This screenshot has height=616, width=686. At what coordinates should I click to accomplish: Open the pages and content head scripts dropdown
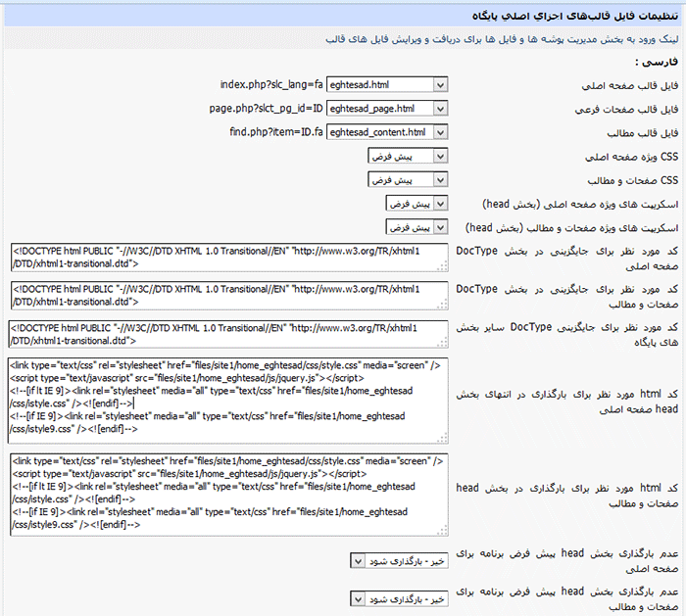[x=416, y=227]
